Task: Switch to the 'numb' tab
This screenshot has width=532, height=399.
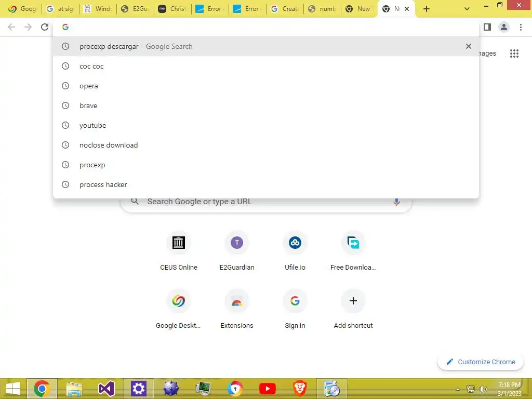Action: pyautogui.click(x=322, y=9)
